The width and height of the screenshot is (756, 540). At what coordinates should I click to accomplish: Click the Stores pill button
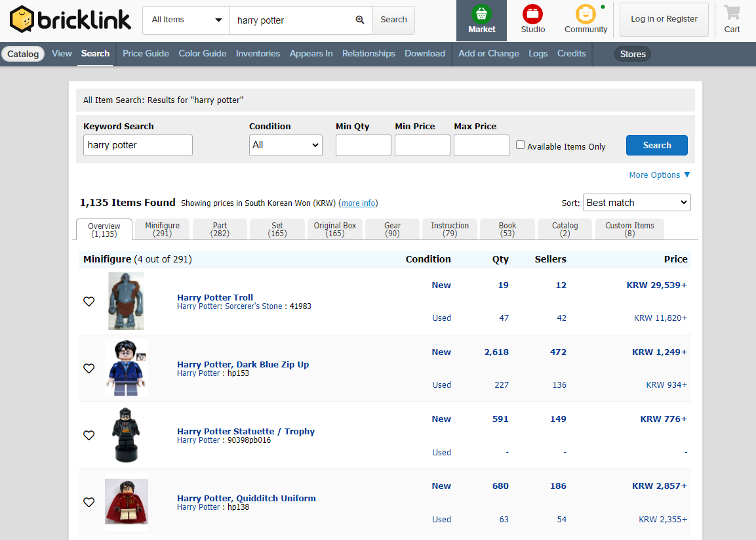633,54
